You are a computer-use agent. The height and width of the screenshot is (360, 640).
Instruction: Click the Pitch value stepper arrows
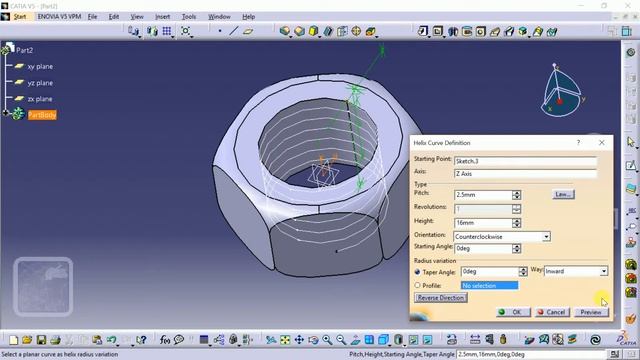516,195
